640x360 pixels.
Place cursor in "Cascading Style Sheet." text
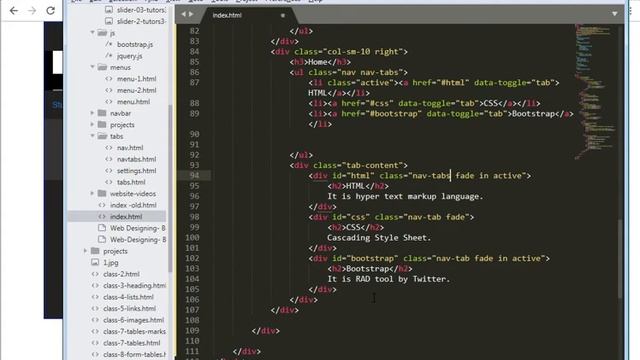point(379,238)
